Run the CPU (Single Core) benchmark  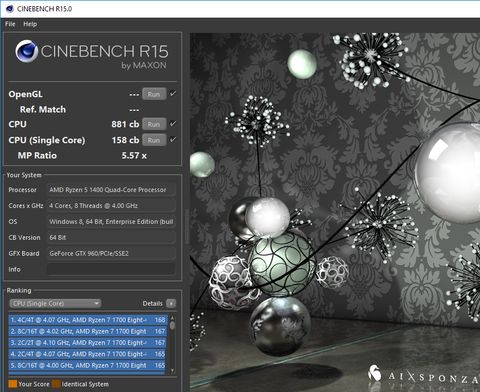(x=154, y=140)
